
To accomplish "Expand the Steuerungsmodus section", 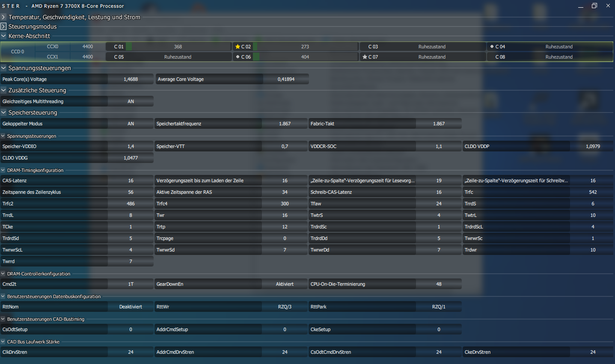I will coord(3,27).
